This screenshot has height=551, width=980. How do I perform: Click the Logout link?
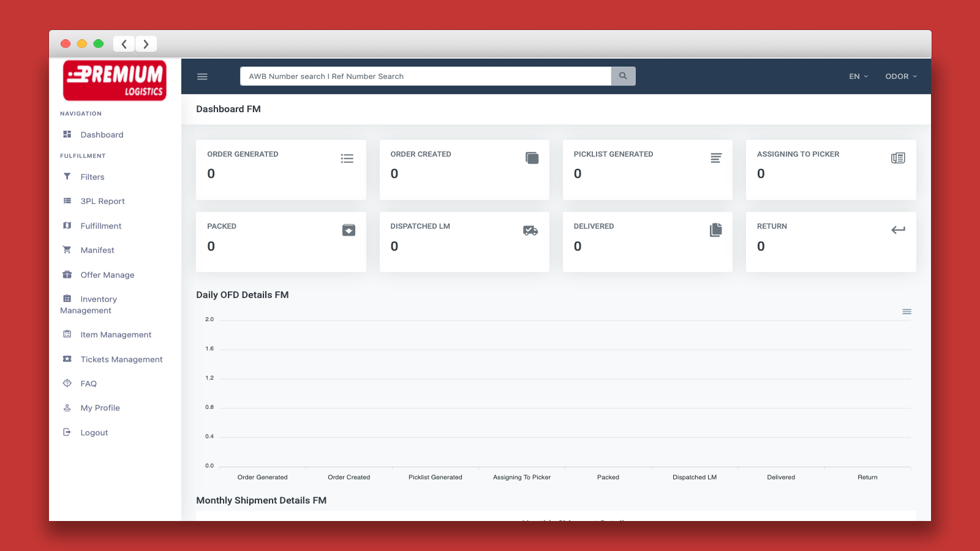point(94,433)
